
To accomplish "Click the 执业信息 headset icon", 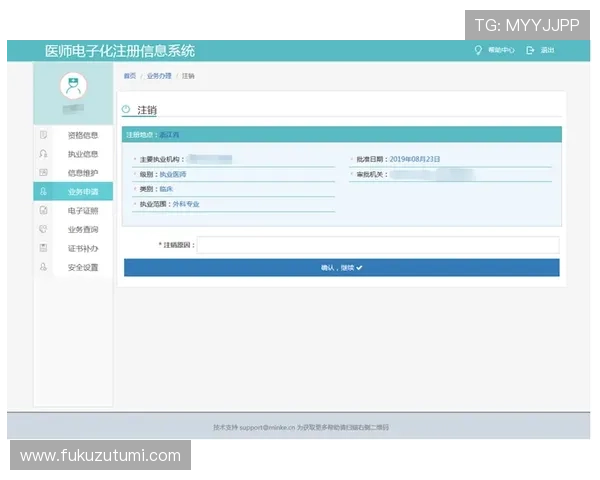I will (x=43, y=154).
